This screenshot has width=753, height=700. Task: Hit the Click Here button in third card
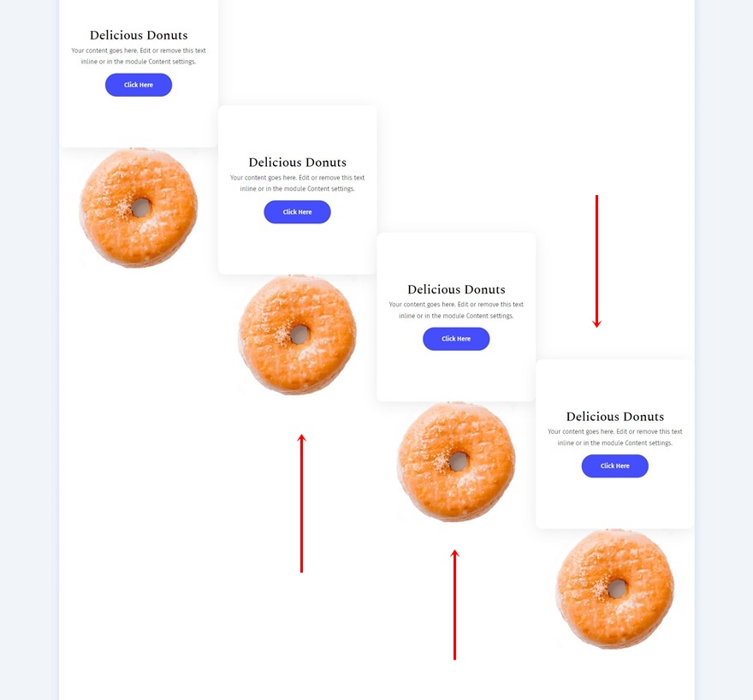point(456,339)
